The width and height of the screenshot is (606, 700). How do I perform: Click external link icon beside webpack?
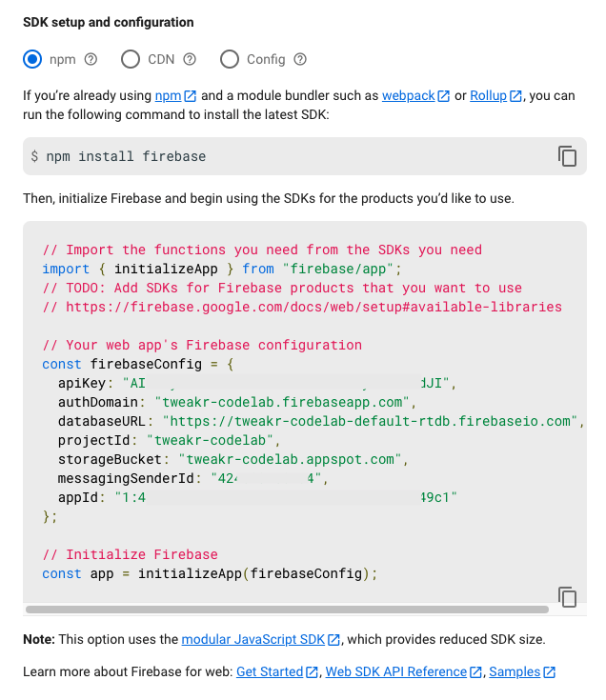tap(443, 96)
